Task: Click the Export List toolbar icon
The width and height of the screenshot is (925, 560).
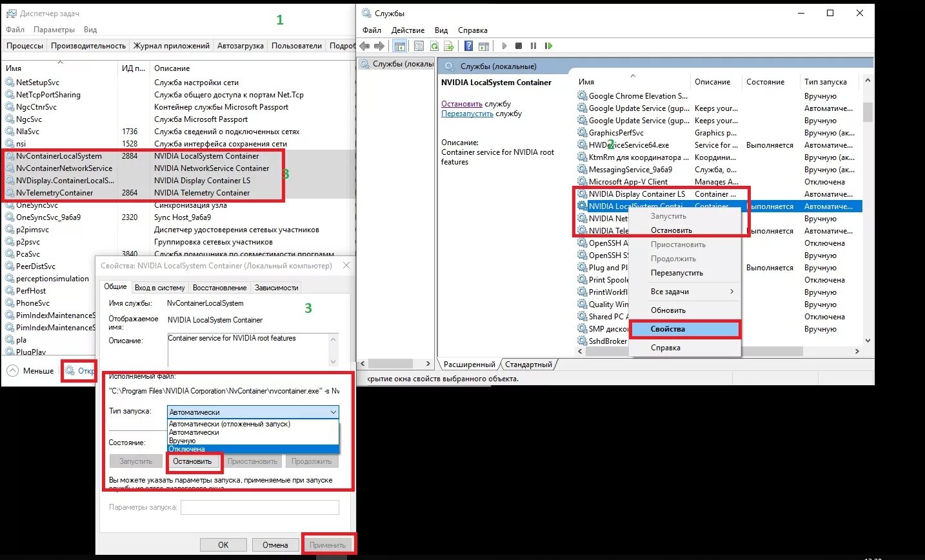Action: 448,46
